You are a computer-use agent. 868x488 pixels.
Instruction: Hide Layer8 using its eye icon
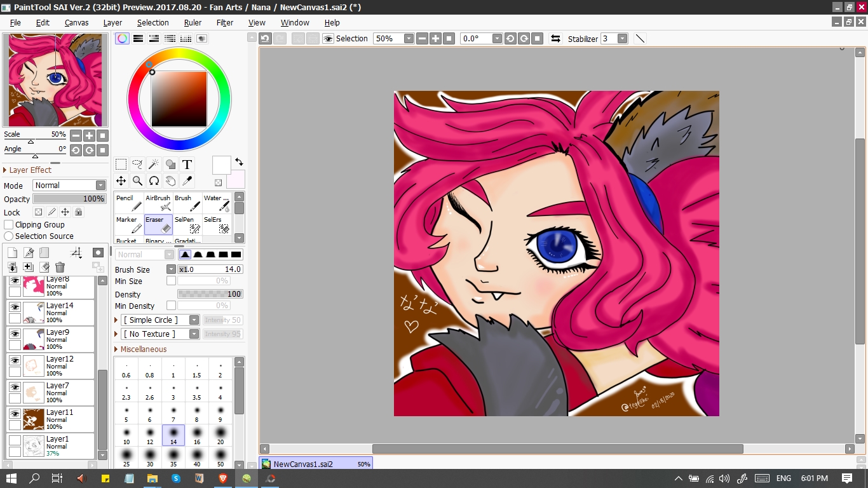click(15, 280)
